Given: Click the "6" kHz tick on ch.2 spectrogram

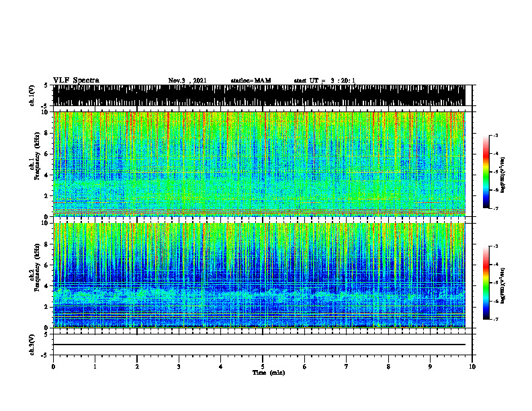Looking at the screenshot, I should (46, 265).
